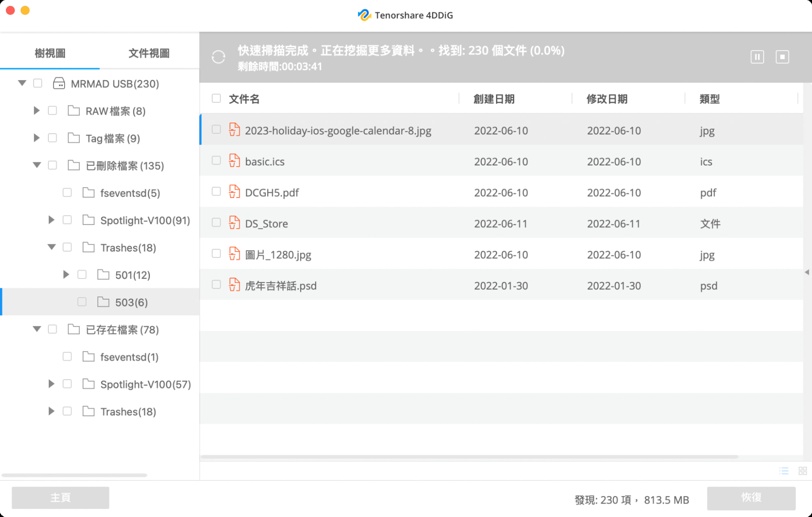Screen dimensions: 812x517
Task: Switch to the grid view layout
Action: (x=802, y=471)
